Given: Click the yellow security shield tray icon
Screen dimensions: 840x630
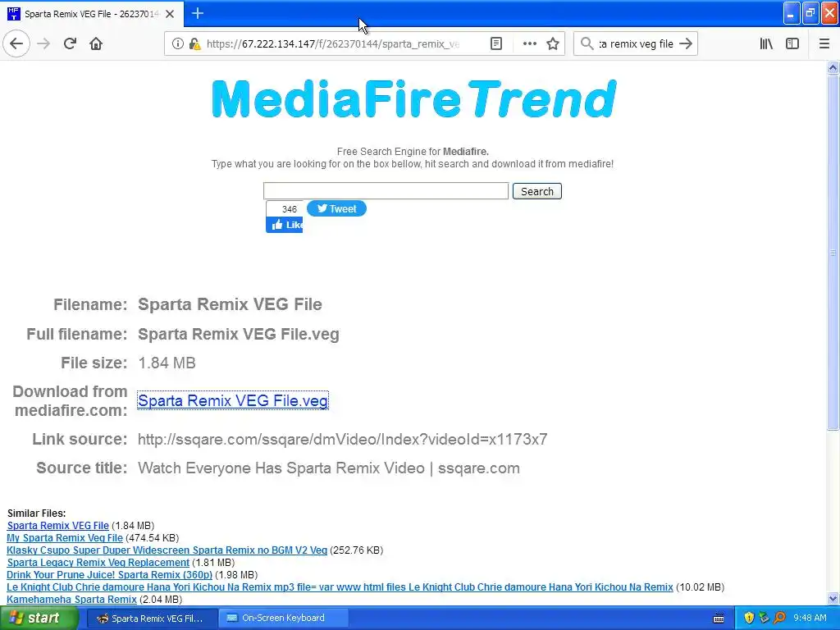Looking at the screenshot, I should tap(749, 619).
